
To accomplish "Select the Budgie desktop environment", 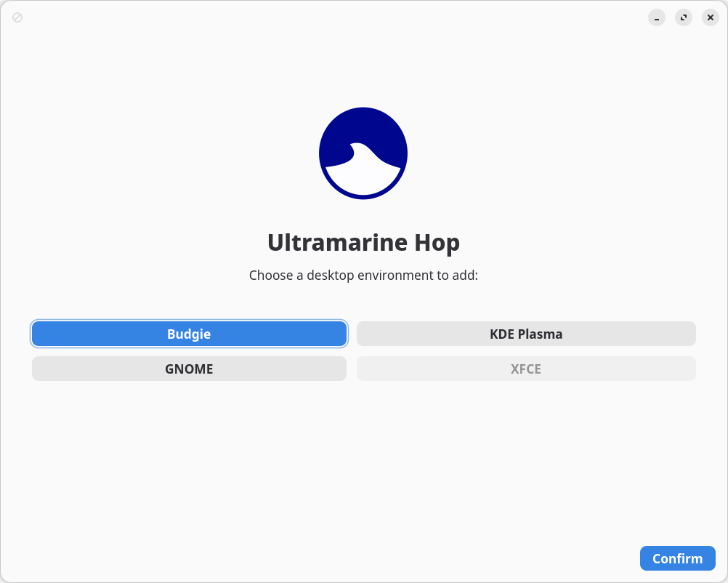I will [189, 334].
